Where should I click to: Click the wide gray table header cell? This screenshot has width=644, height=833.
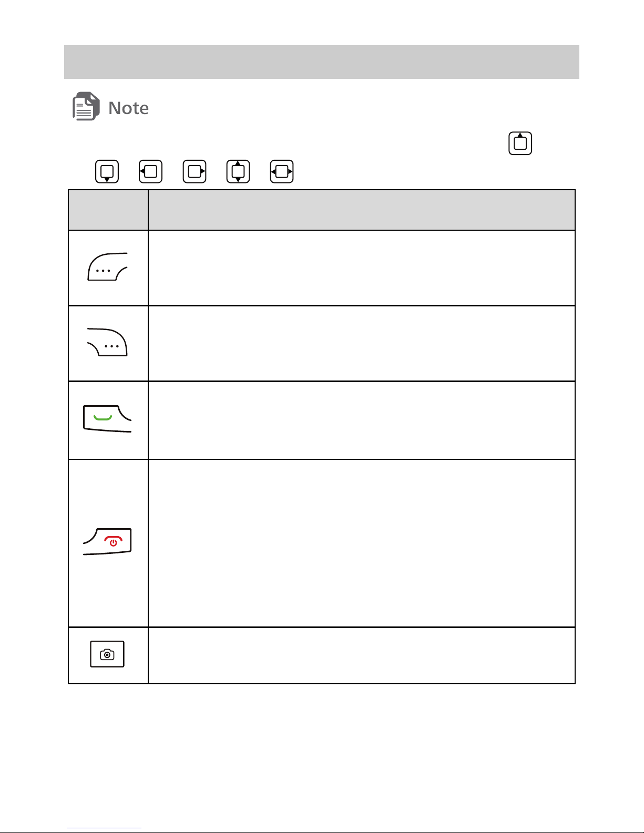click(362, 210)
